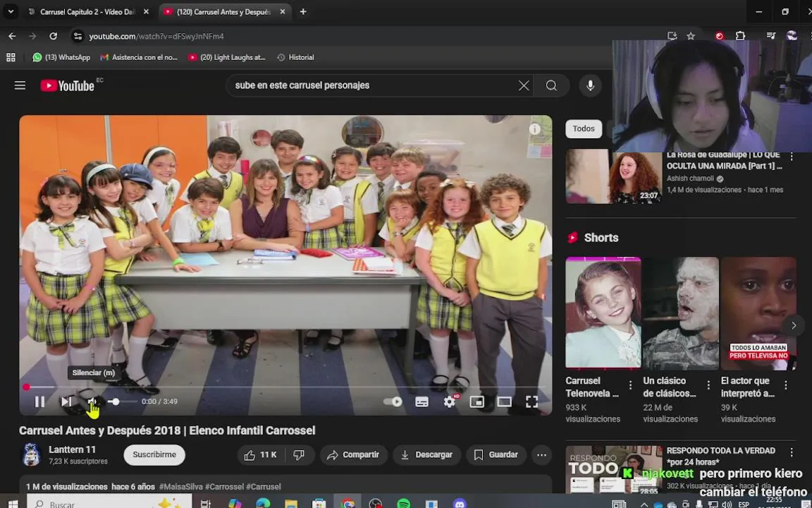Image resolution: width=812 pixels, height=508 pixels.
Task: Expand the tab search dropdown arrow
Action: pyautogui.click(x=11, y=11)
